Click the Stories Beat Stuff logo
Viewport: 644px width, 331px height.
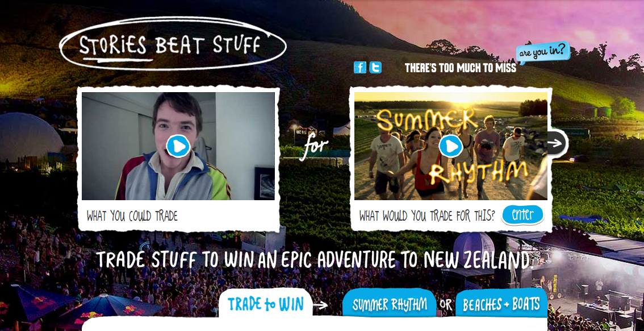[x=173, y=44]
